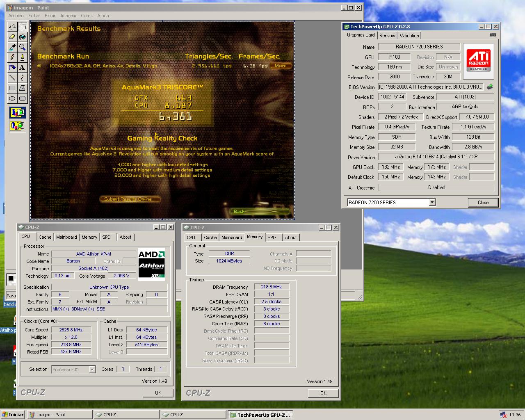Viewport: 525px width, 420px height.
Task: Select the Curve tool in Paint
Action: point(23,78)
